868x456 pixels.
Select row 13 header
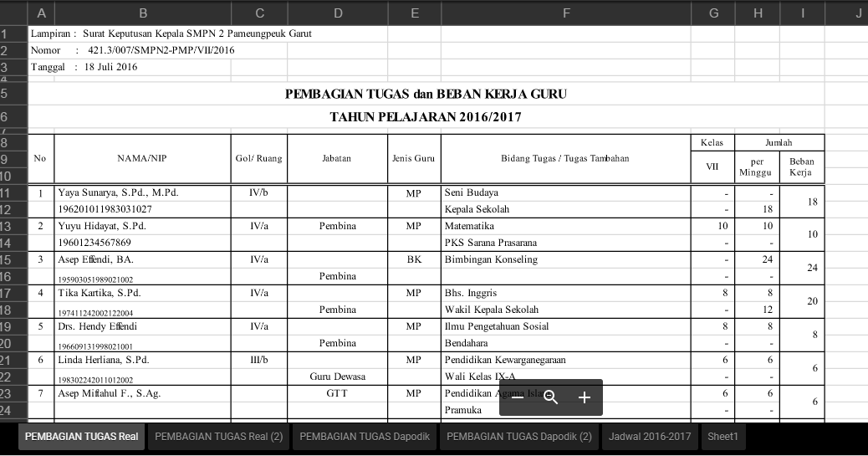(13, 227)
